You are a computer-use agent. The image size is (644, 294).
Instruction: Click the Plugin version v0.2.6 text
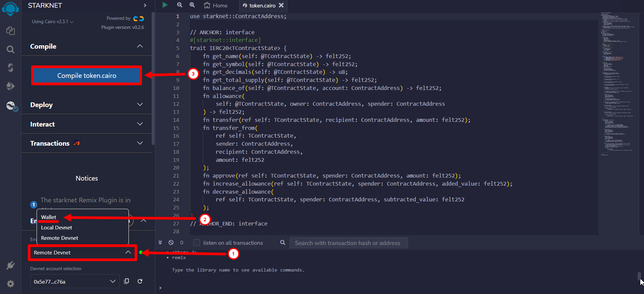click(123, 27)
